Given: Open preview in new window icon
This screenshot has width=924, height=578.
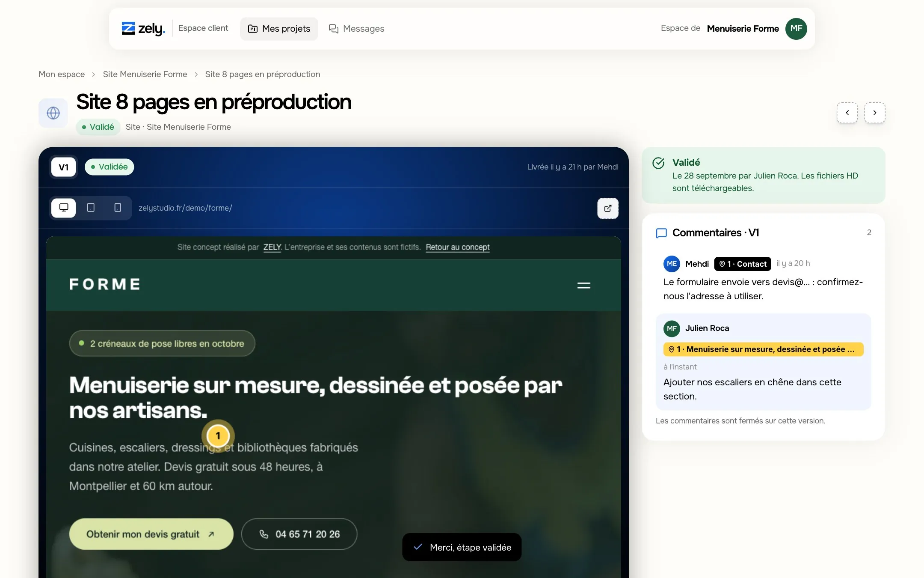Looking at the screenshot, I should 608,209.
